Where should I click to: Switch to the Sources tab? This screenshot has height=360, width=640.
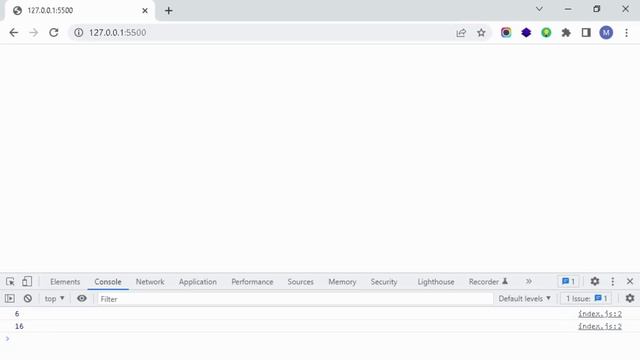300,282
